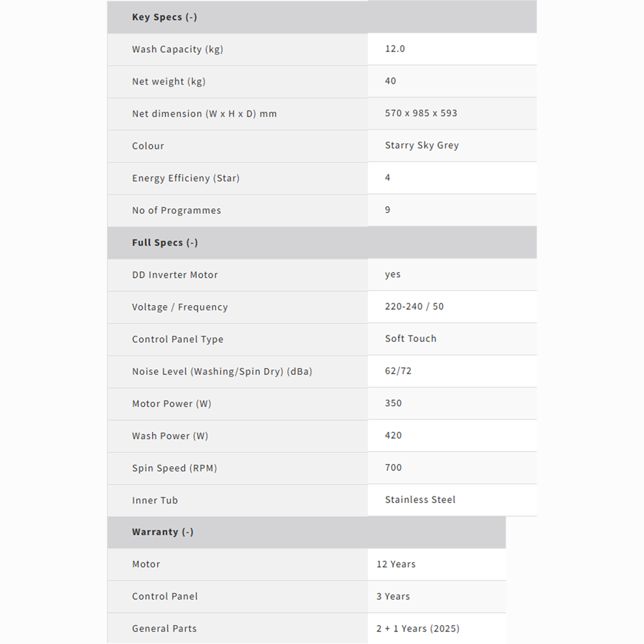This screenshot has height=644, width=644.
Task: Click the 12 Years motor warranty value
Action: 396,564
